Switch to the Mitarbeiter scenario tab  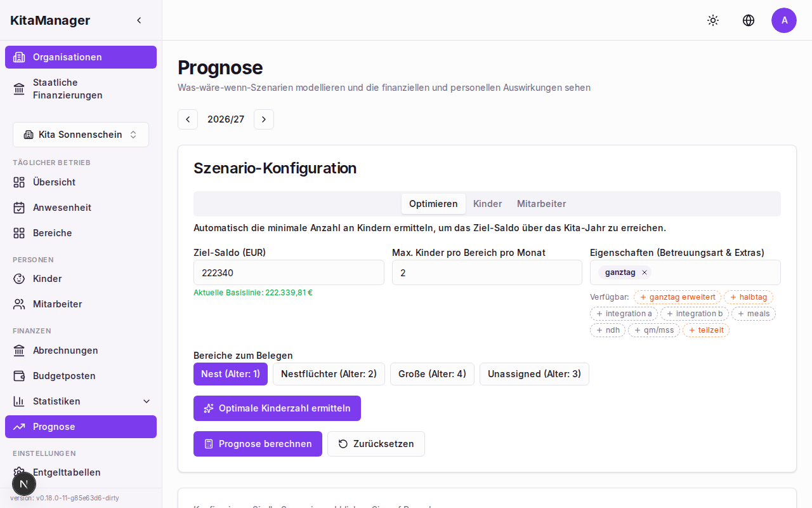(x=541, y=204)
